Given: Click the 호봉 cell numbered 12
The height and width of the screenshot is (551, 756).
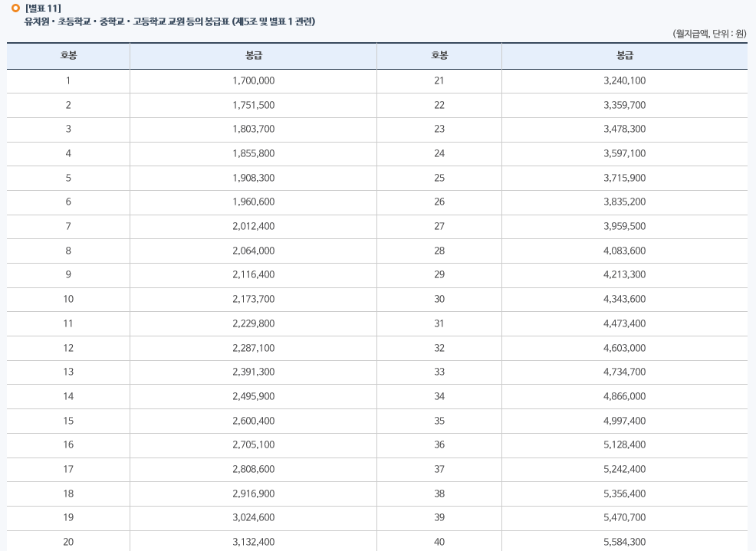Looking at the screenshot, I should pyautogui.click(x=68, y=348).
